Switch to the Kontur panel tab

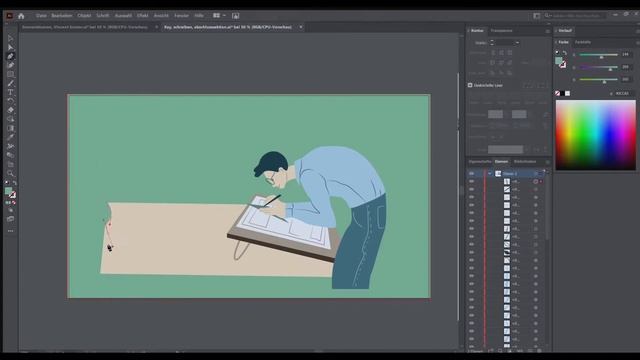[477, 31]
